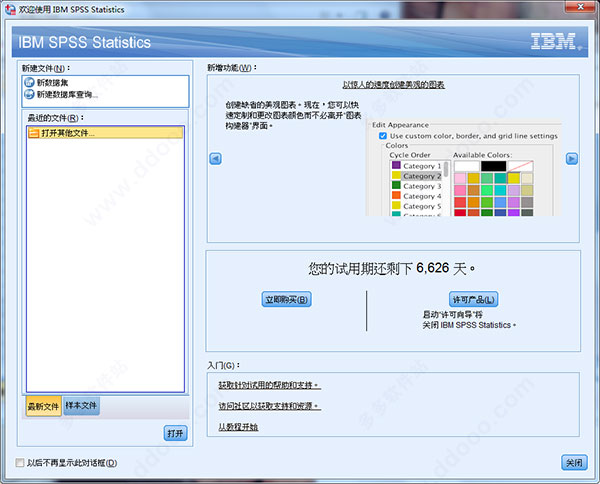
Task: Switch to 最新文件 tab
Action: (x=43, y=406)
